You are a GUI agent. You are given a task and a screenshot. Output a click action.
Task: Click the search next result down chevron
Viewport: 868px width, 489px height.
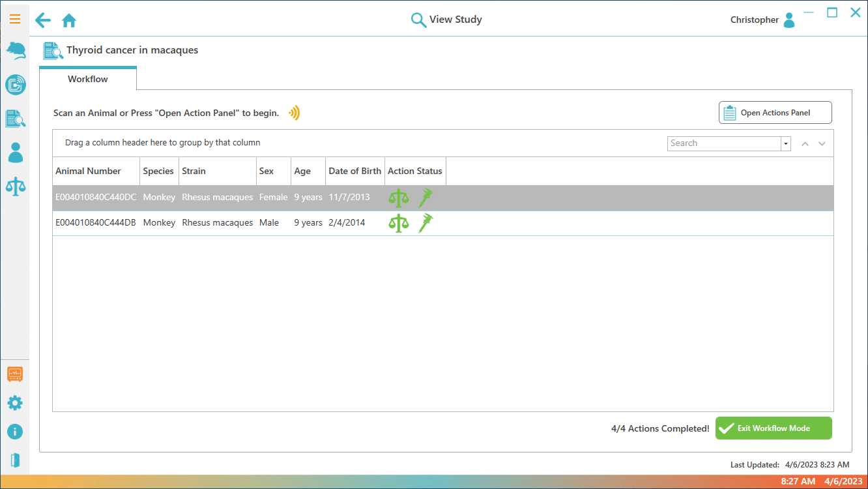822,144
